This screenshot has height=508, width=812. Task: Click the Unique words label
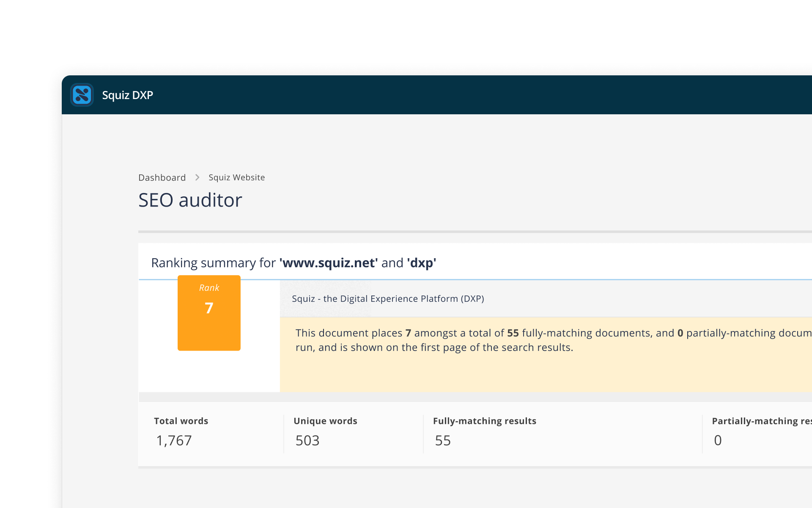325,421
